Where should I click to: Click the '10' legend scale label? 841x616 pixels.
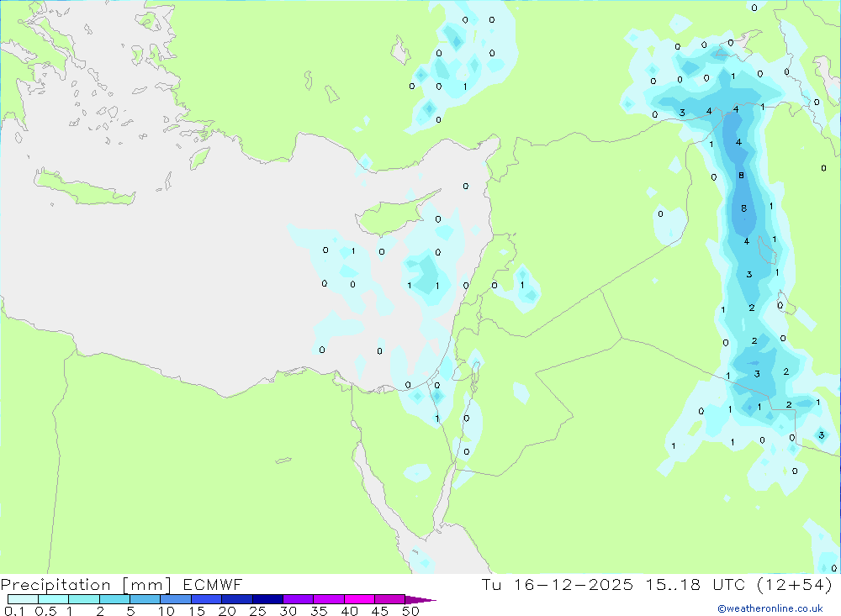click(167, 611)
